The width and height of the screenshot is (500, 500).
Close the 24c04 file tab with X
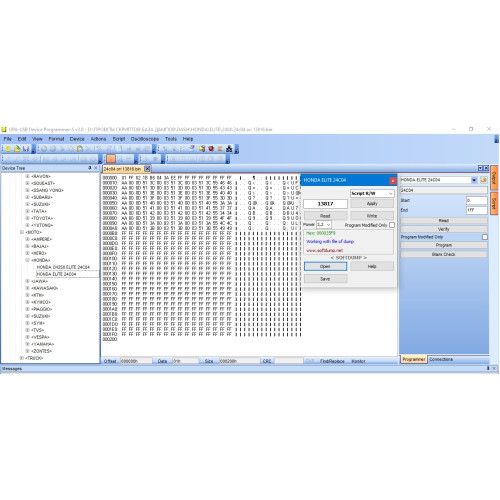[147, 169]
